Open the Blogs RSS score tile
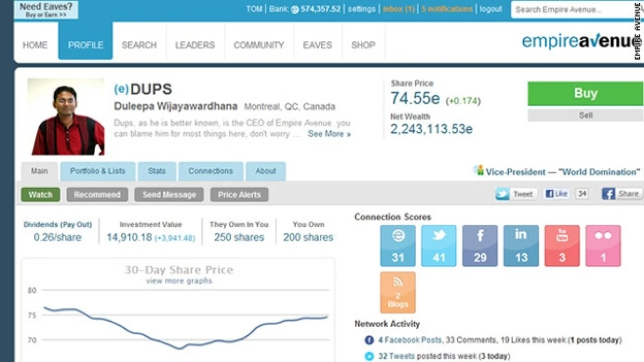The image size is (644, 362). [x=398, y=292]
